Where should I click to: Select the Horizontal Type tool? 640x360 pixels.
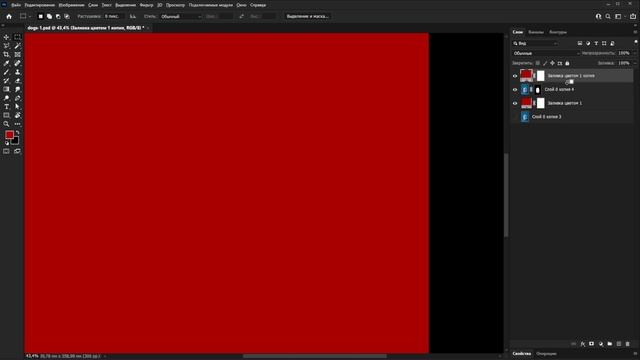point(6,107)
